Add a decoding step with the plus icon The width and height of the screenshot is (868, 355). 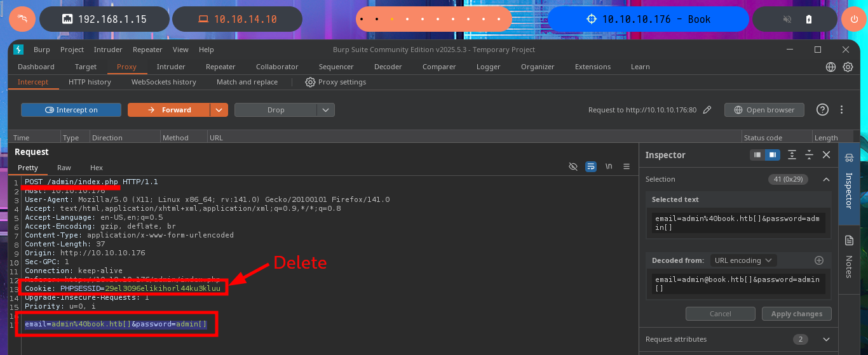tap(819, 260)
